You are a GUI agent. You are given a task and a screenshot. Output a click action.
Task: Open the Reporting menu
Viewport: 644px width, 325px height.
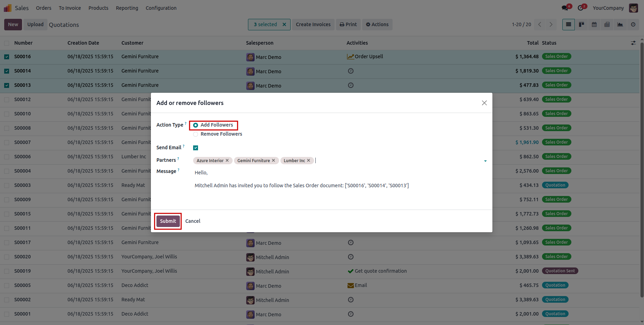click(x=127, y=8)
